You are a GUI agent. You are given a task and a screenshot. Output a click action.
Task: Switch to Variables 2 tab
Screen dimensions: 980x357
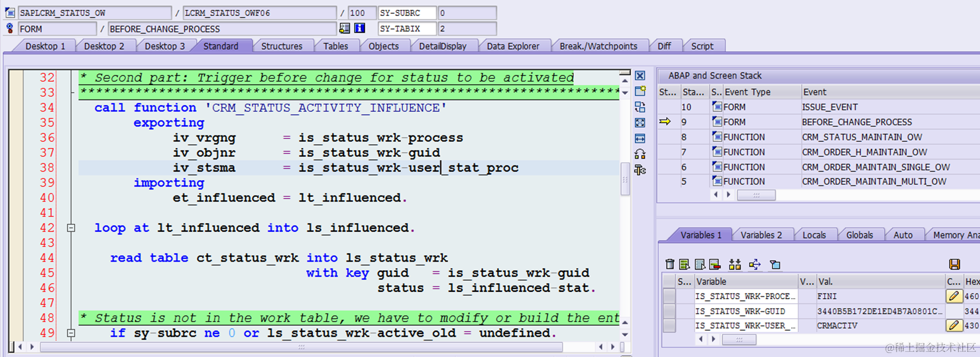click(761, 235)
